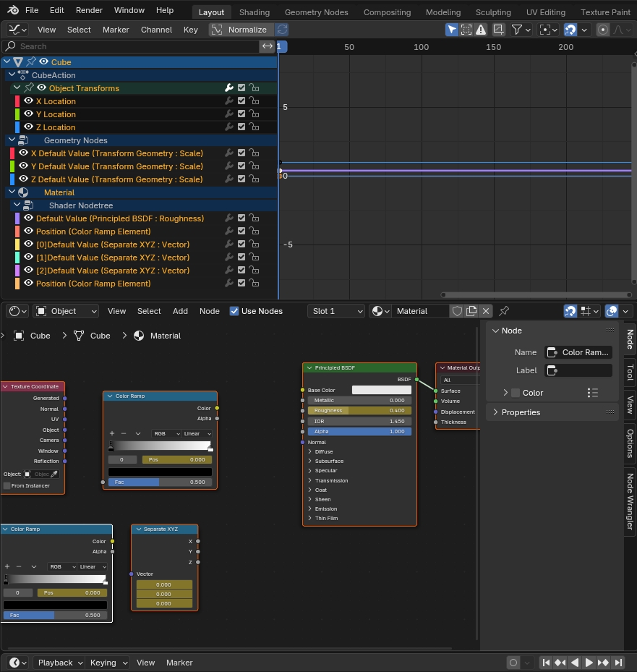Toggle snapping magnet in graph editor
Viewport: 637px width, 672px height.
coord(570,30)
